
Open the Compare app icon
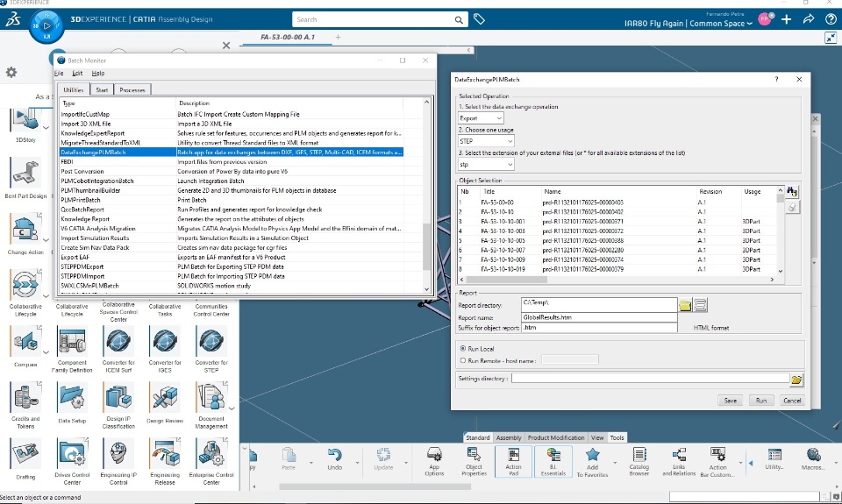point(25,341)
